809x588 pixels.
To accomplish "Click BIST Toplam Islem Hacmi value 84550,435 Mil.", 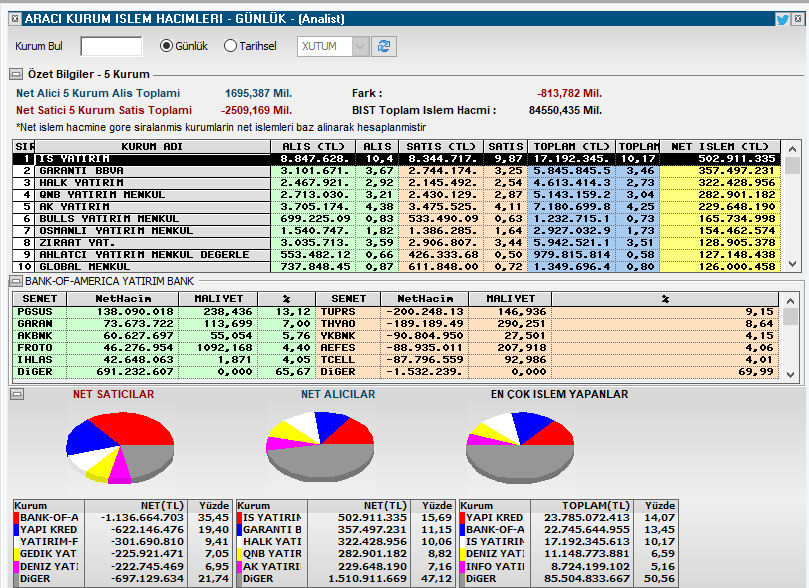I will pyautogui.click(x=565, y=110).
